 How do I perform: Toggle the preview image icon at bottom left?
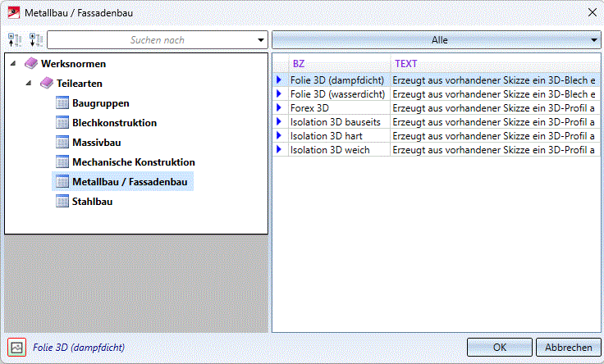click(x=17, y=348)
